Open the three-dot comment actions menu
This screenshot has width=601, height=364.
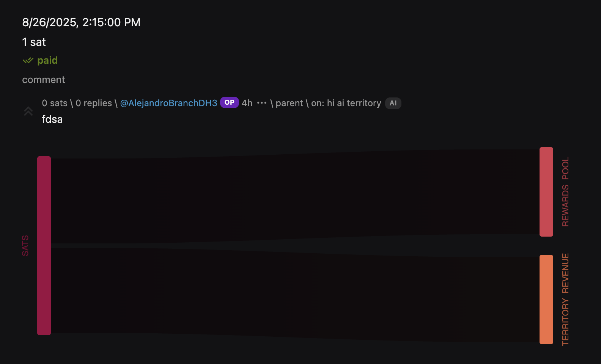click(262, 103)
